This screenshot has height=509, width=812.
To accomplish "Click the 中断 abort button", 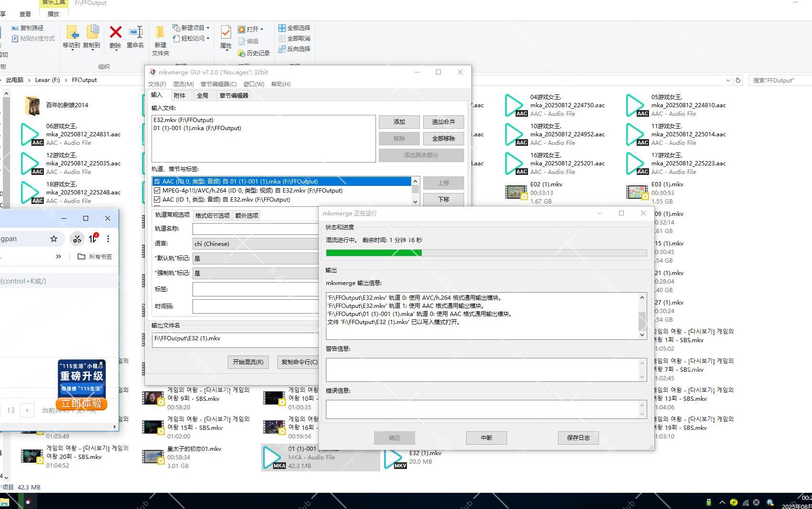I will 486,438.
